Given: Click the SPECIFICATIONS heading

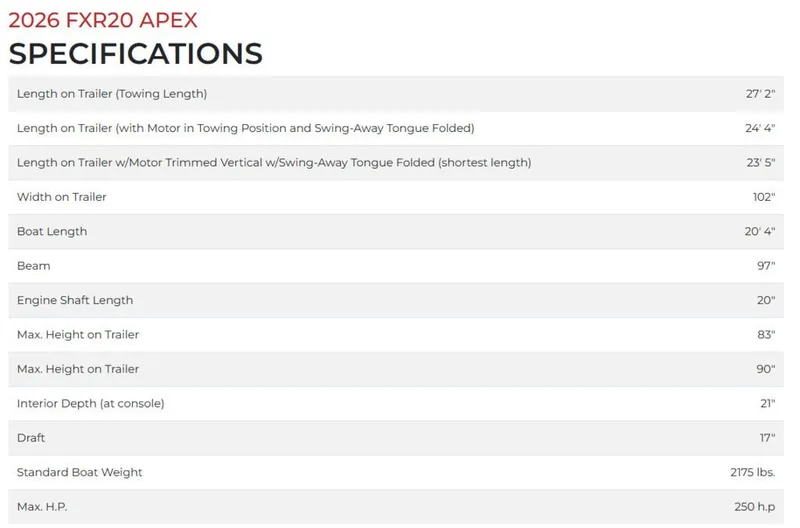Looking at the screenshot, I should 136,53.
